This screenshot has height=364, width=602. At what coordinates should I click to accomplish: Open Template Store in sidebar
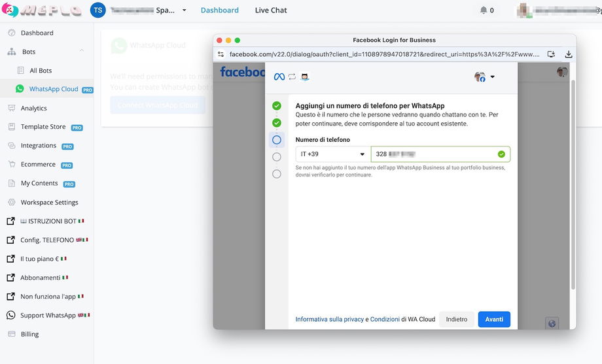click(x=43, y=127)
